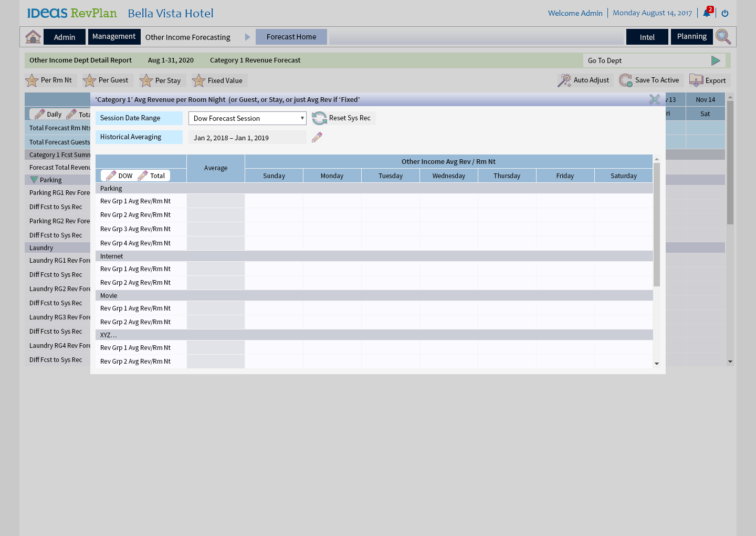
Task: Click the power logout icon
Action: click(x=725, y=13)
